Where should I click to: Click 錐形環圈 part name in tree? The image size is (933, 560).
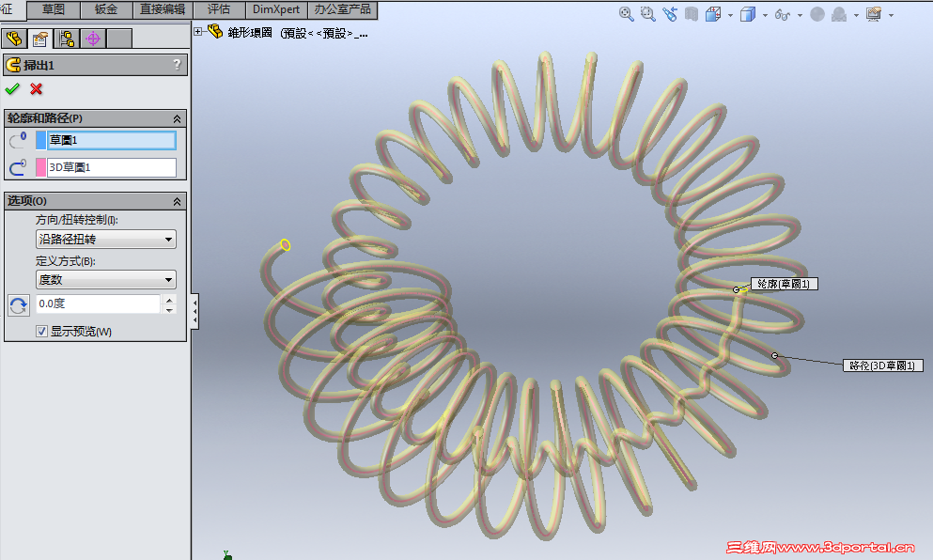click(251, 33)
